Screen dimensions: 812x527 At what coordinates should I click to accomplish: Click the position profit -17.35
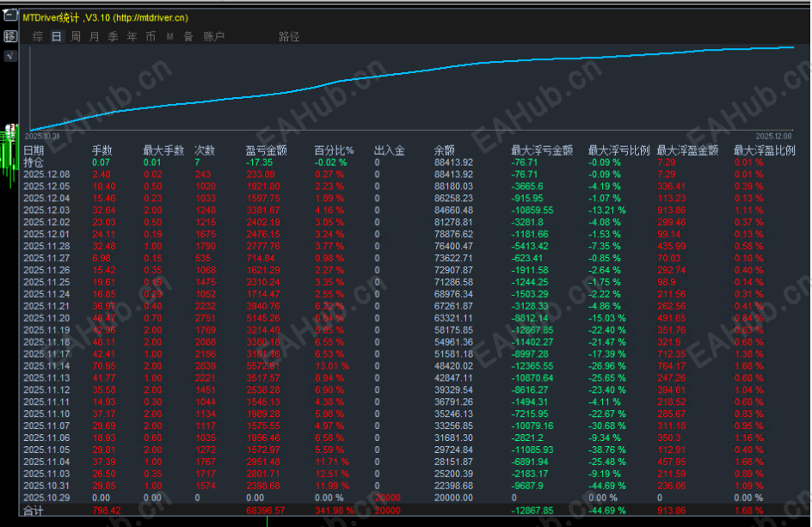[259, 162]
